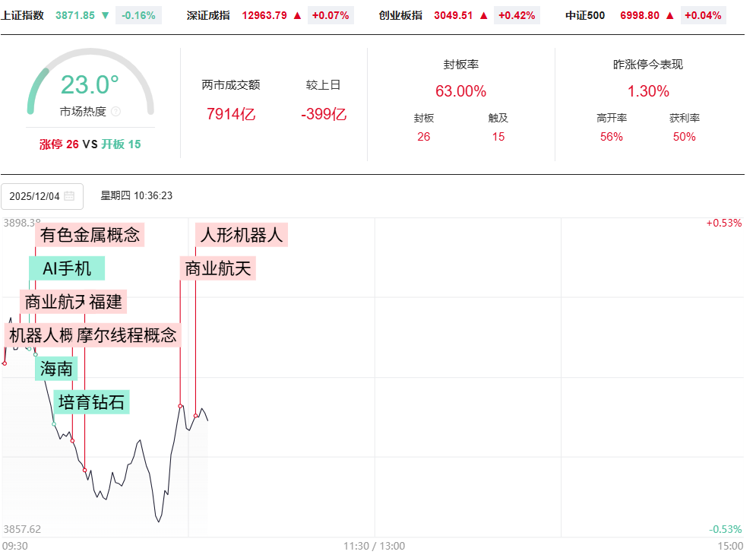Open the calendar icon in date picker
The height and width of the screenshot is (558, 756).
(69, 196)
